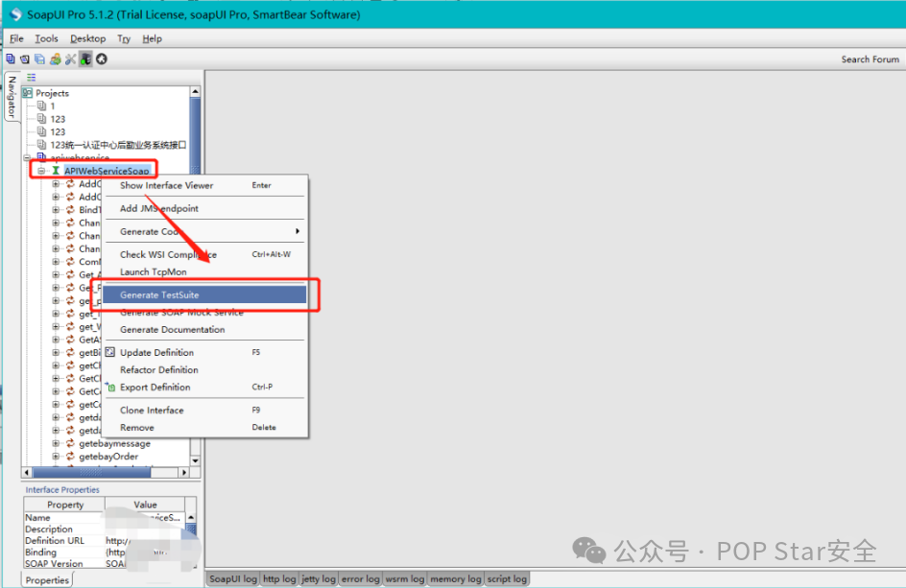The width and height of the screenshot is (906, 588).
Task: Click the first toolbar icon for new project
Action: pyautogui.click(x=11, y=59)
